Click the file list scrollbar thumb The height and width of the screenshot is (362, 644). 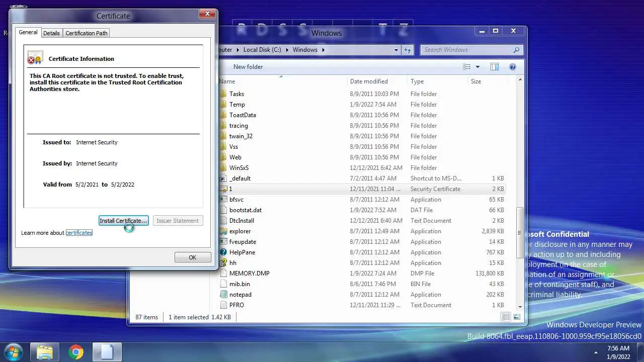[x=520, y=233]
